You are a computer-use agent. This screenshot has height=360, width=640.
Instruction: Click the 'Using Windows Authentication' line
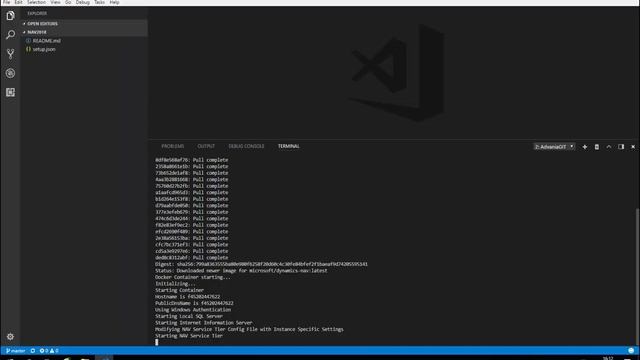[193, 310]
